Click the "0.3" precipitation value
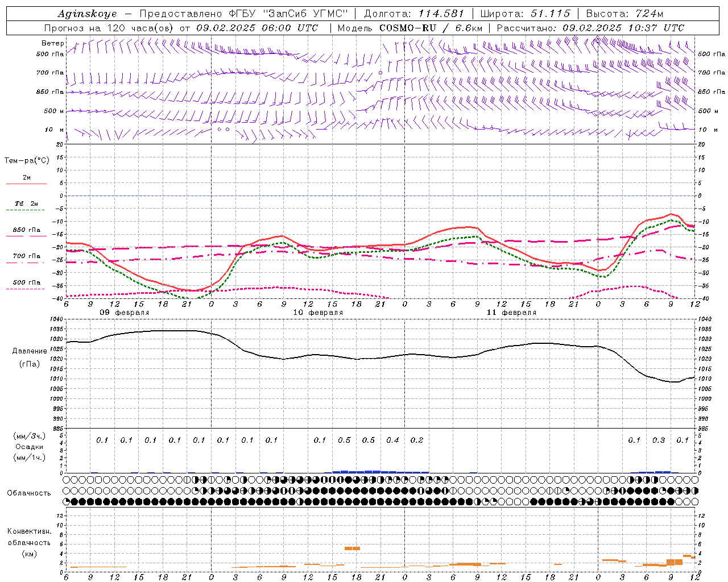This screenshot has width=728, height=582. 659,440
